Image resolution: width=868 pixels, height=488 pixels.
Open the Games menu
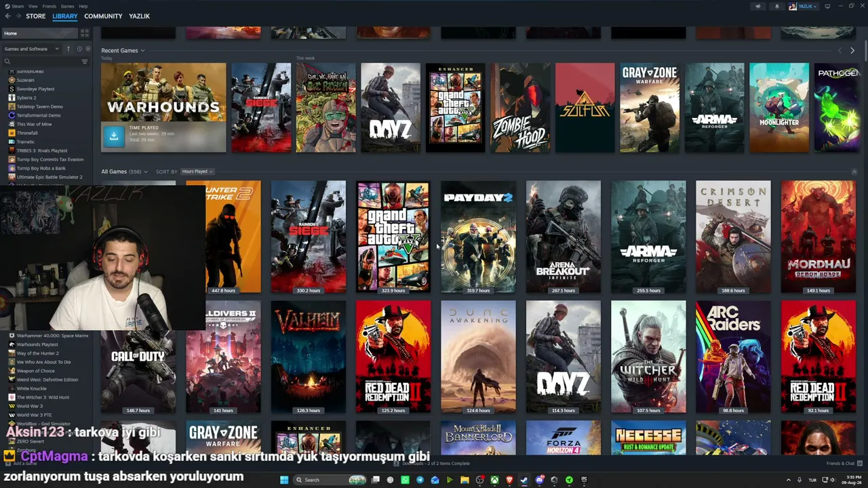click(x=68, y=6)
